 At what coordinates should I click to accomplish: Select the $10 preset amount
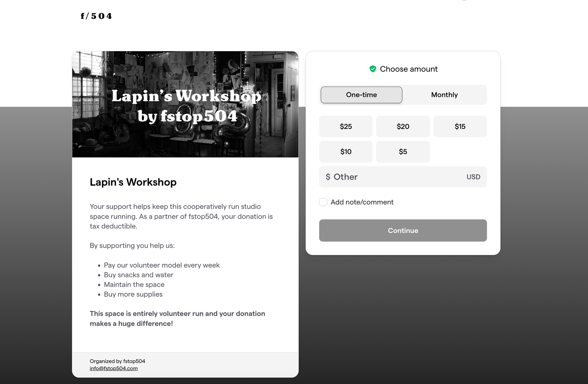pos(346,152)
